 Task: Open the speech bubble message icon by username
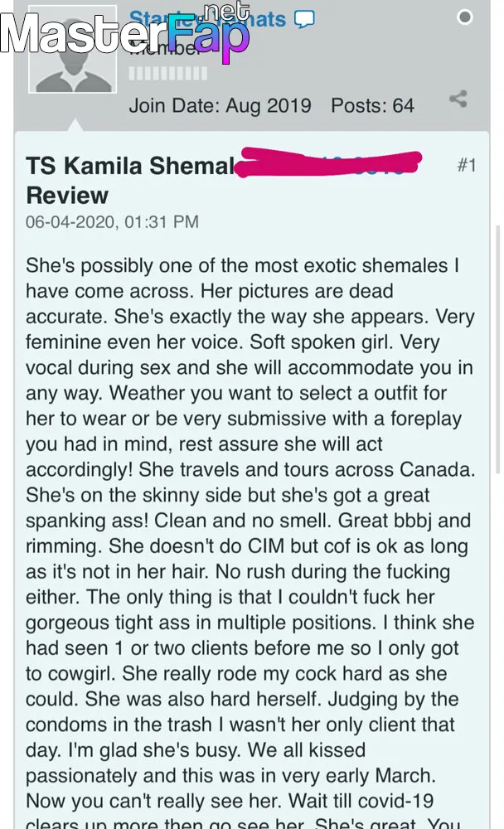point(304,19)
